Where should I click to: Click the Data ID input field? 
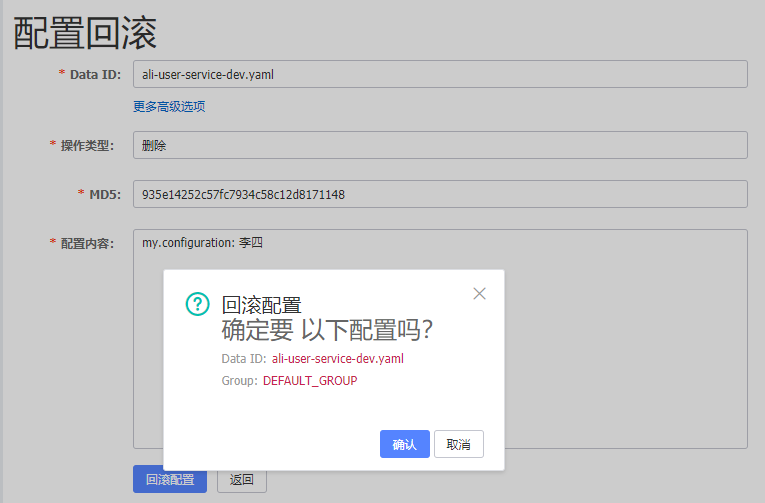(440, 74)
